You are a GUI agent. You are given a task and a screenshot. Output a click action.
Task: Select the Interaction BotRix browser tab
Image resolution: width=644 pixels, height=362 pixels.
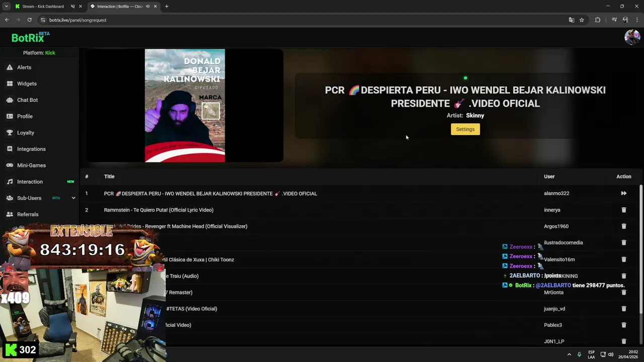[x=120, y=7]
